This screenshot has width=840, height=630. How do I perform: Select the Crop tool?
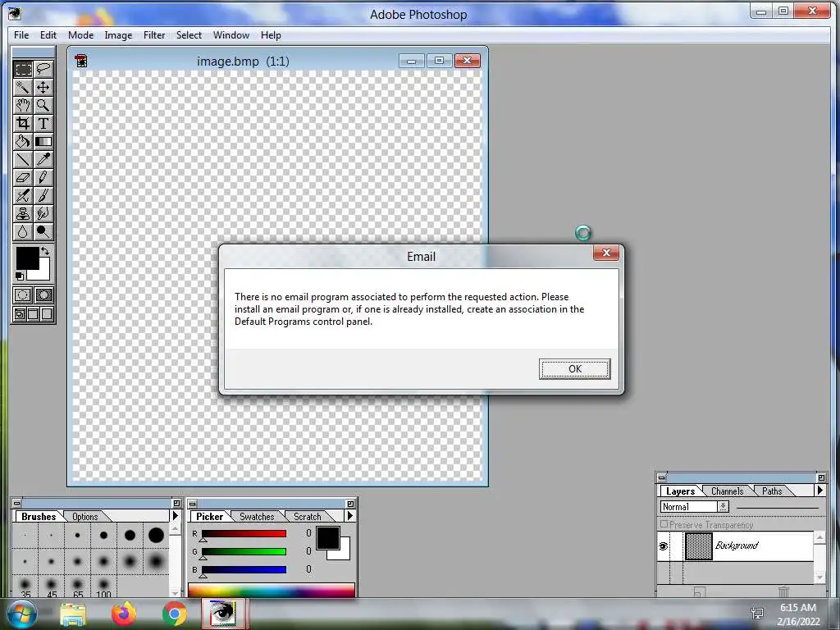pos(23,124)
